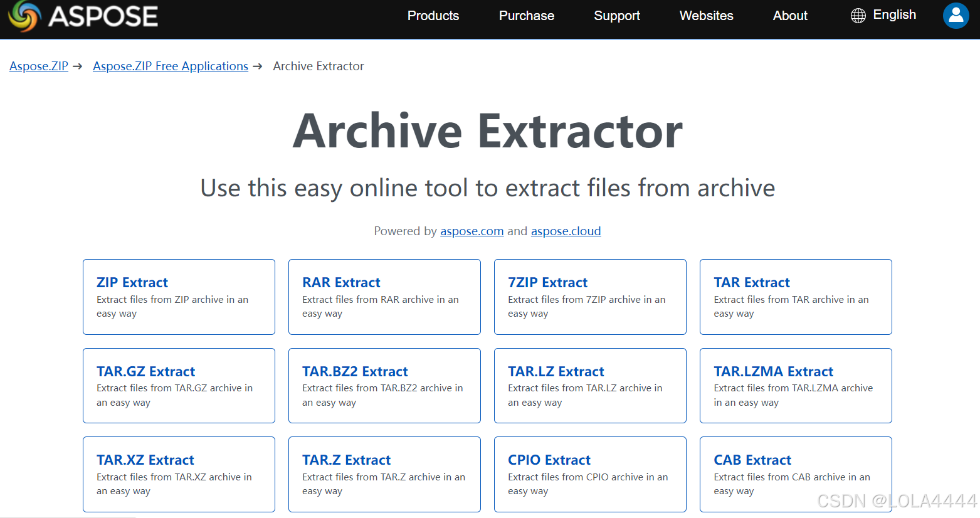Click the 'Use this easy online tool' subtitle
Image resolution: width=980 pixels, height=518 pixels.
(488, 188)
